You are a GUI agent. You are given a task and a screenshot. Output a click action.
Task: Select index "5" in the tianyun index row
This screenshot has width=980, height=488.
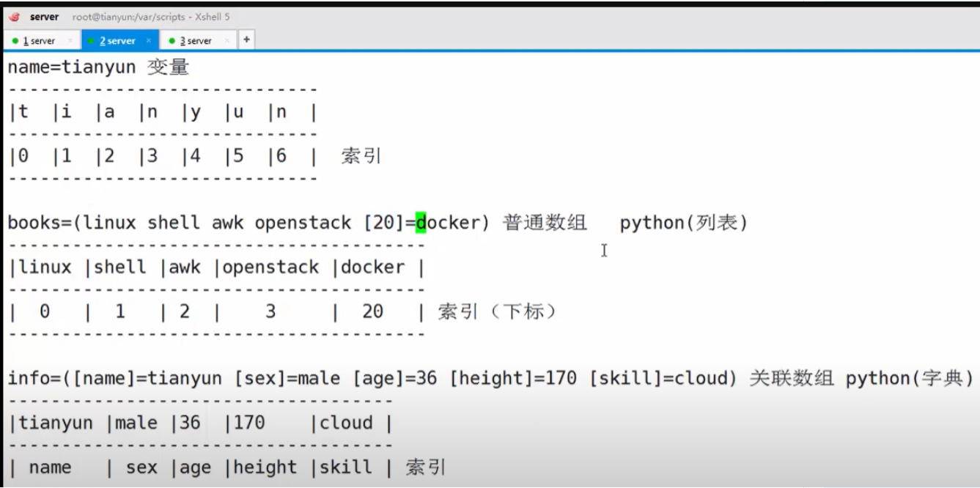(x=238, y=156)
